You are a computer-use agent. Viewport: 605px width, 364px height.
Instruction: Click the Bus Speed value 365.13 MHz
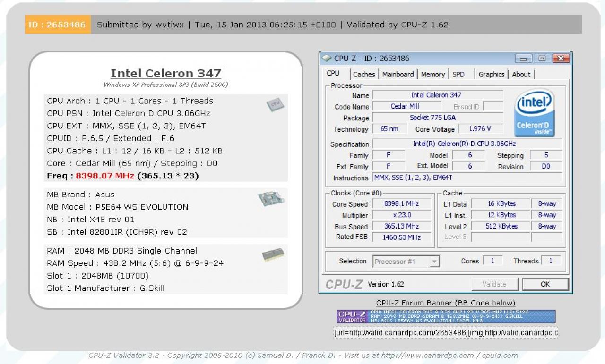402,226
